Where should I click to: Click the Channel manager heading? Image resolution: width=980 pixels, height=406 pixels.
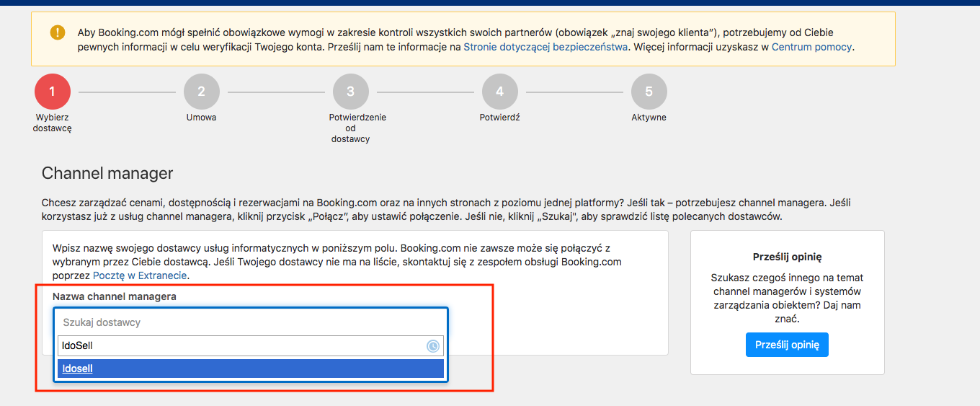pyautogui.click(x=107, y=174)
